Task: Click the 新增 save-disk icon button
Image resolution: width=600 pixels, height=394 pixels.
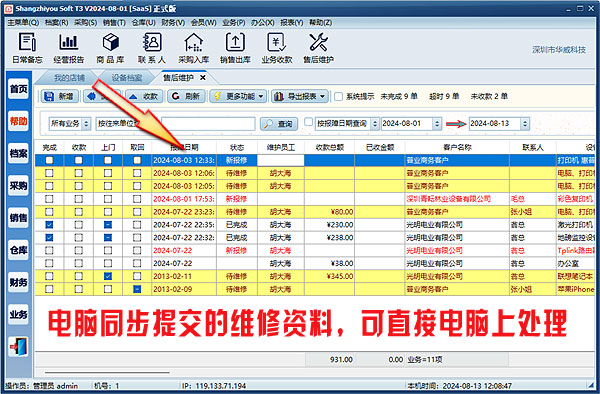Action: 60,96
